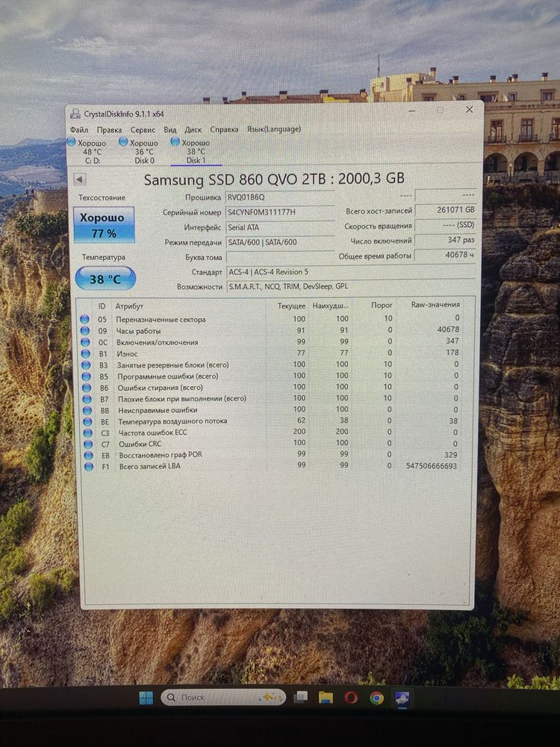Open File Explorer from the taskbar
Viewport: 560px width, 747px height.
tap(326, 698)
